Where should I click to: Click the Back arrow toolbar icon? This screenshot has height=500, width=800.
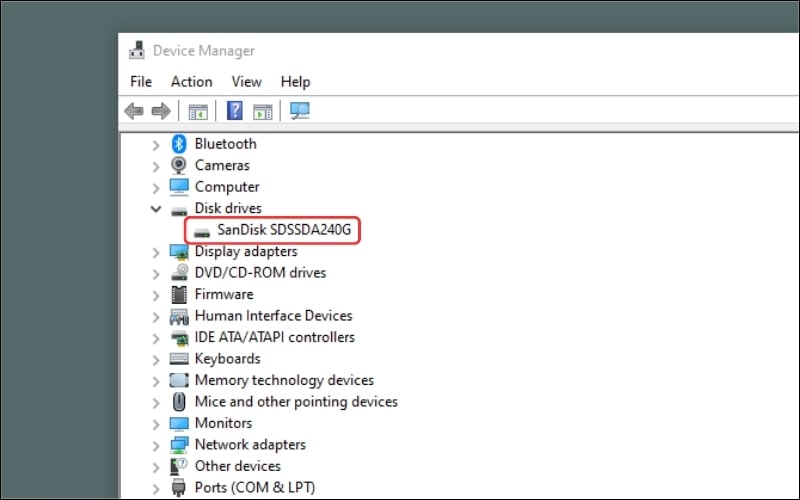point(133,111)
